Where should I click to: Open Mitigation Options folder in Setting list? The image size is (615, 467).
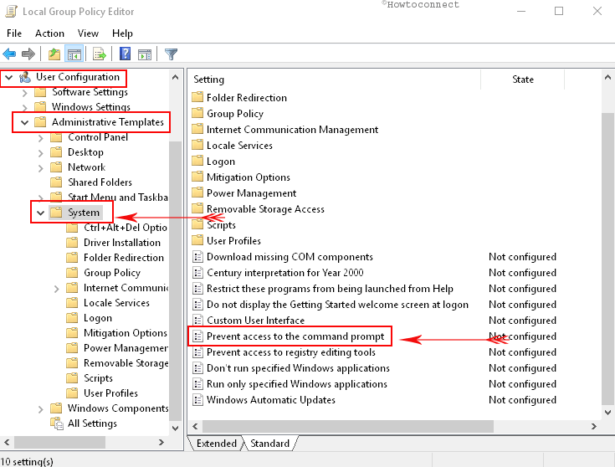point(248,177)
